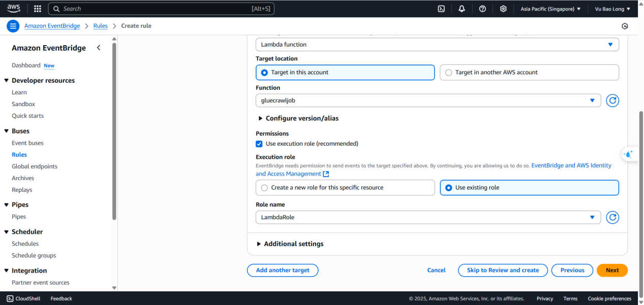The width and height of the screenshot is (644, 305).
Task: Collapse the Pipes section in sidebar
Action: [7, 205]
